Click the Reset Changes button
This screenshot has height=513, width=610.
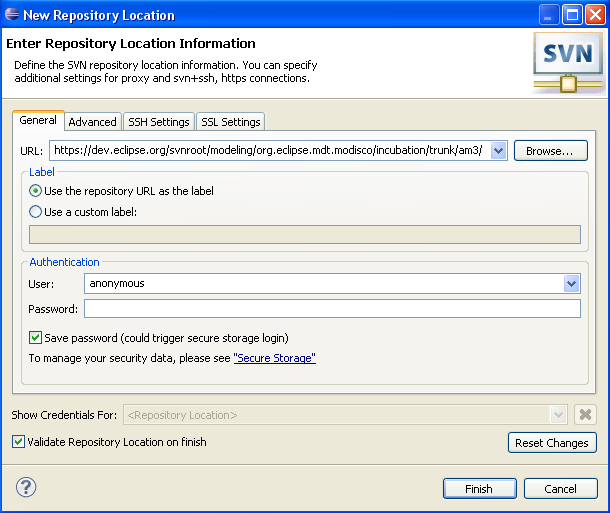[552, 443]
